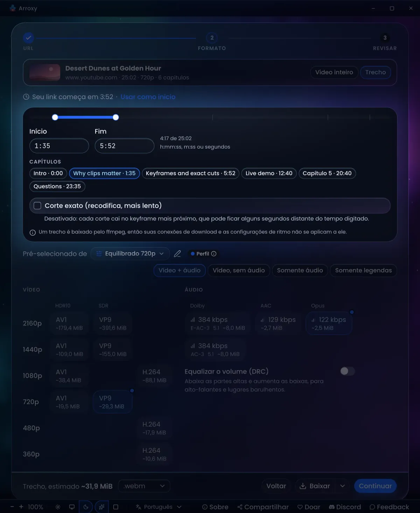Screen dimensions: 420x513
Task: Click the Continuar button
Action: [x=375, y=486]
